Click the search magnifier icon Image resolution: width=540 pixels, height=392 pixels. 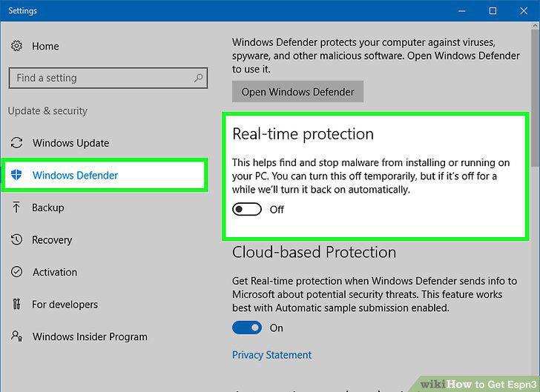pos(198,78)
